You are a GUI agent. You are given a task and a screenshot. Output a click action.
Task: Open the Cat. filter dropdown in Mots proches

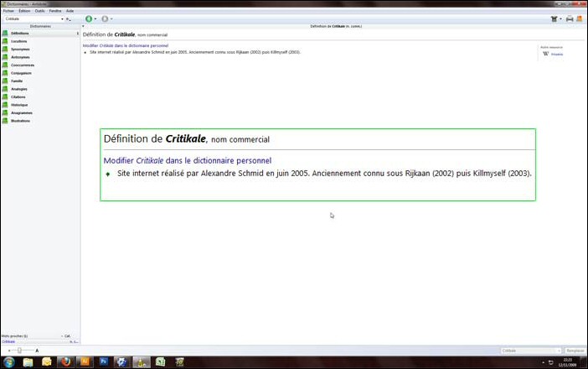tap(66, 336)
